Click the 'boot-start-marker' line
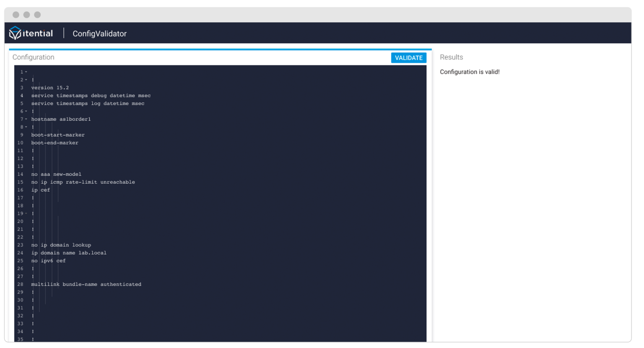 coord(58,135)
